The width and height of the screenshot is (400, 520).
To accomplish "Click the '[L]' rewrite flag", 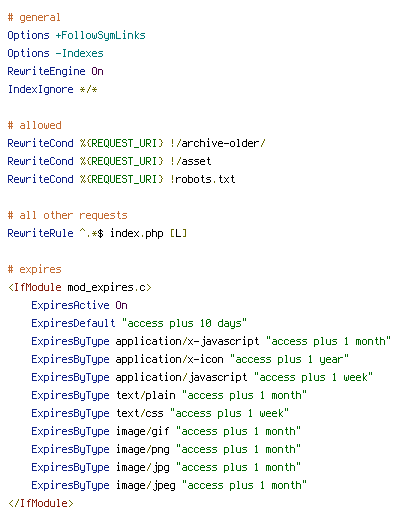I will 178,233.
